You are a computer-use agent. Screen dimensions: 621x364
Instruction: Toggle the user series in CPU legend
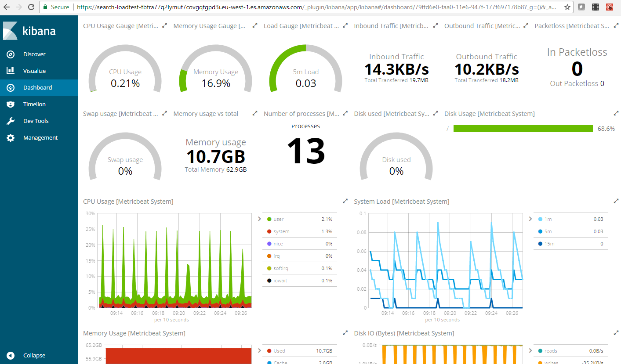point(300,219)
